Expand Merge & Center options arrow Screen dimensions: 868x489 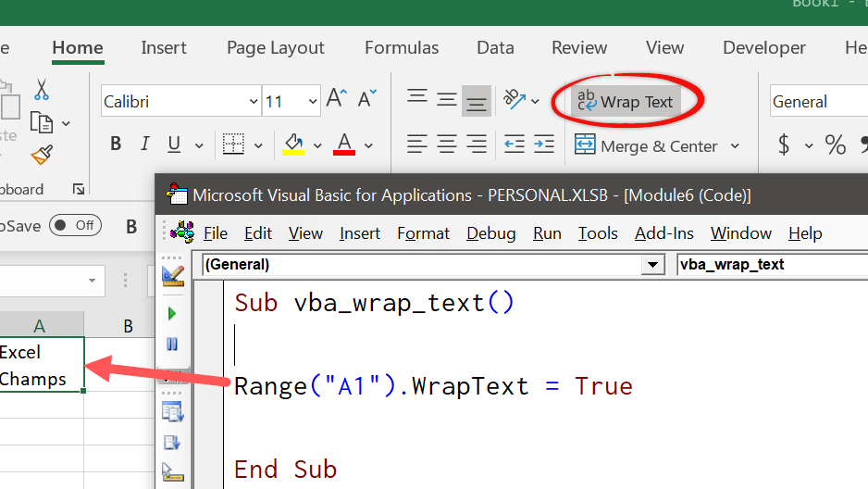(735, 146)
